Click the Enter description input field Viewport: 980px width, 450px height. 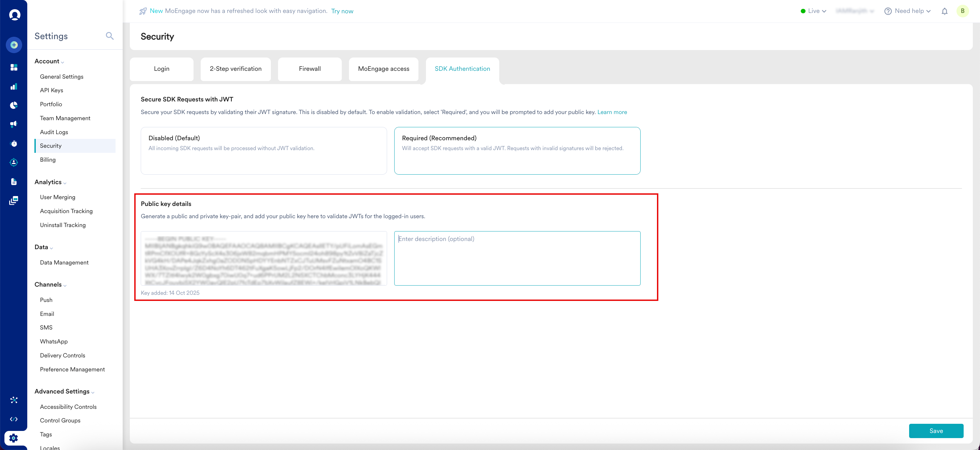point(517,258)
